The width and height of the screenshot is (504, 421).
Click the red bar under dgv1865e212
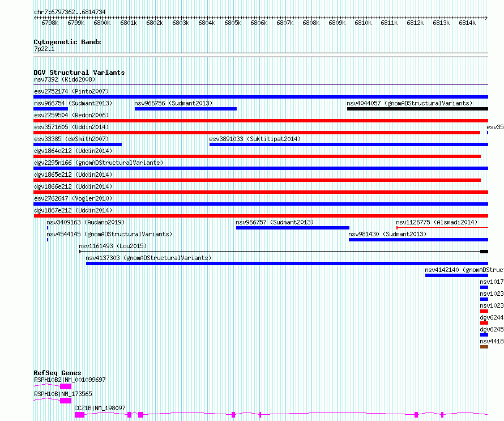tap(257, 180)
